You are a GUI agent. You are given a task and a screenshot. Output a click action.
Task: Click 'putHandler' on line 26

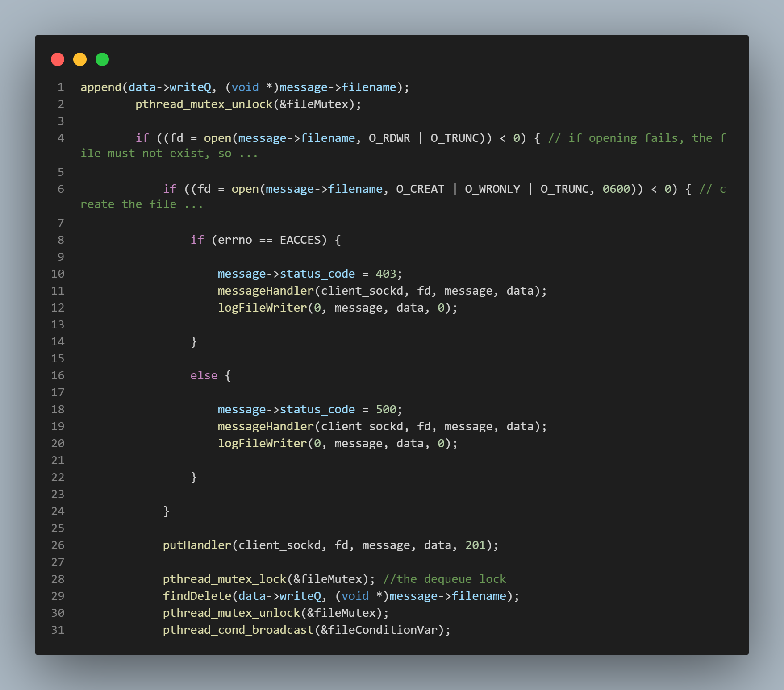pos(197,545)
